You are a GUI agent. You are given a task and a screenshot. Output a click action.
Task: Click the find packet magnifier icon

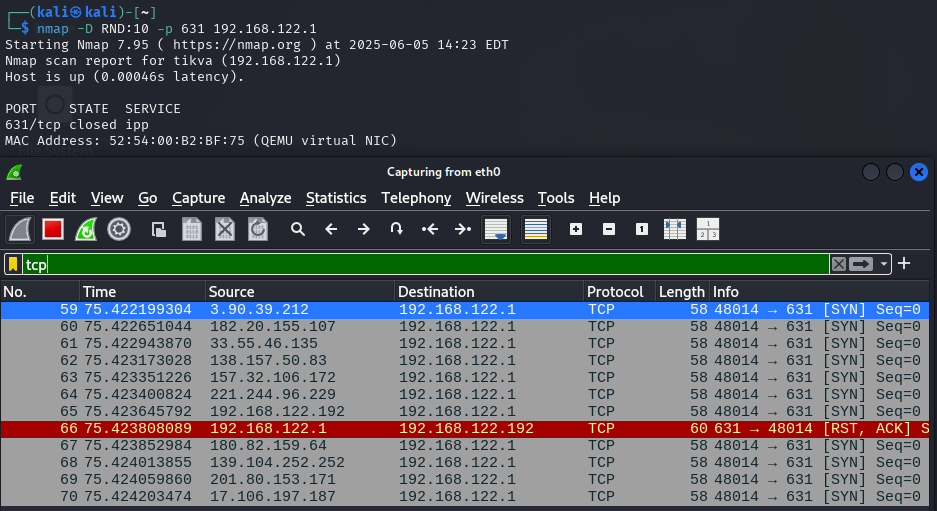coord(298,229)
